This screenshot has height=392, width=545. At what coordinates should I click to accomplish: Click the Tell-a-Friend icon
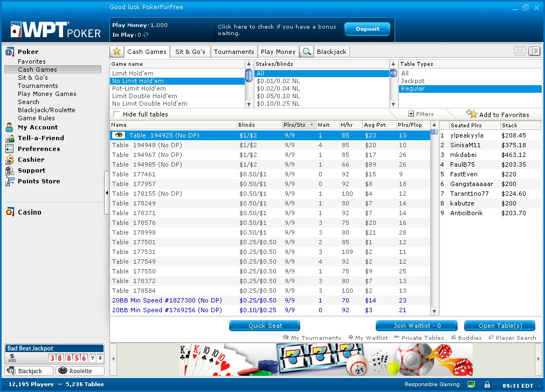[x=10, y=139]
